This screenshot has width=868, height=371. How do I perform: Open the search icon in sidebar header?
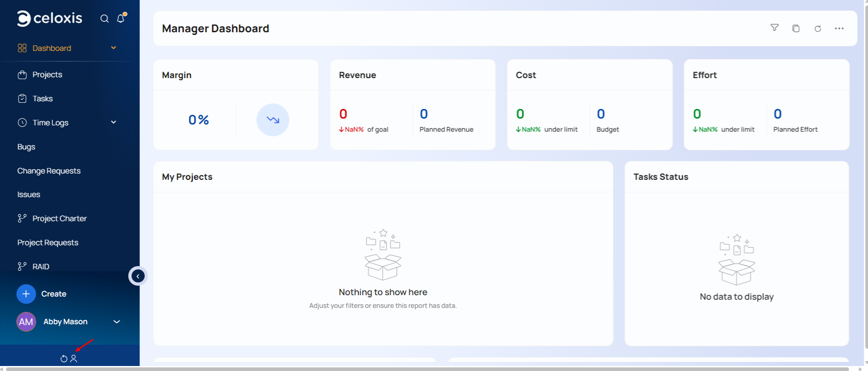pos(105,19)
